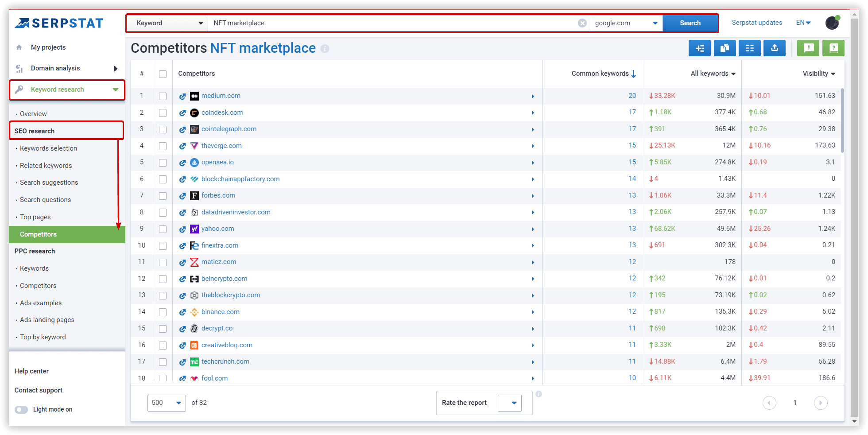This screenshot has height=435, width=868.
Task: Check the medium.com row checkbox
Action: (163, 96)
